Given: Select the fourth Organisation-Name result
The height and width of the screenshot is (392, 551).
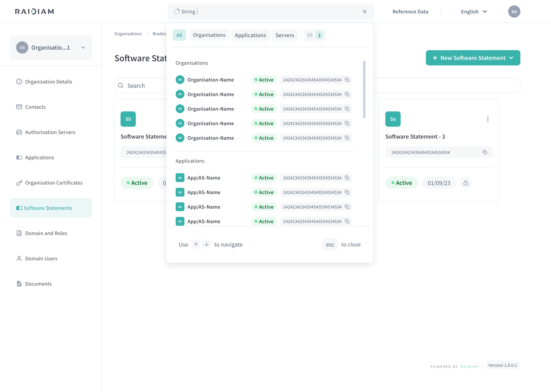Looking at the screenshot, I should [x=264, y=123].
